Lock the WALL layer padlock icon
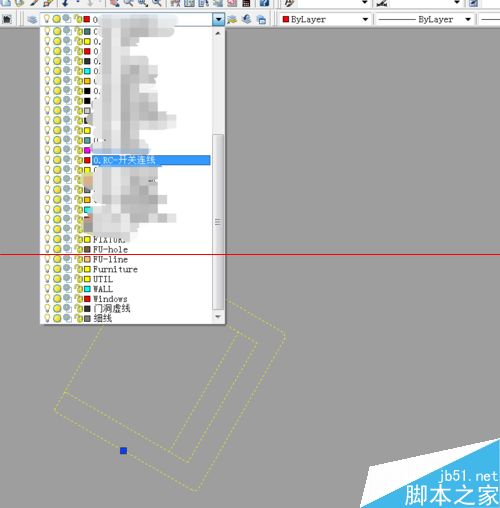 (x=79, y=289)
